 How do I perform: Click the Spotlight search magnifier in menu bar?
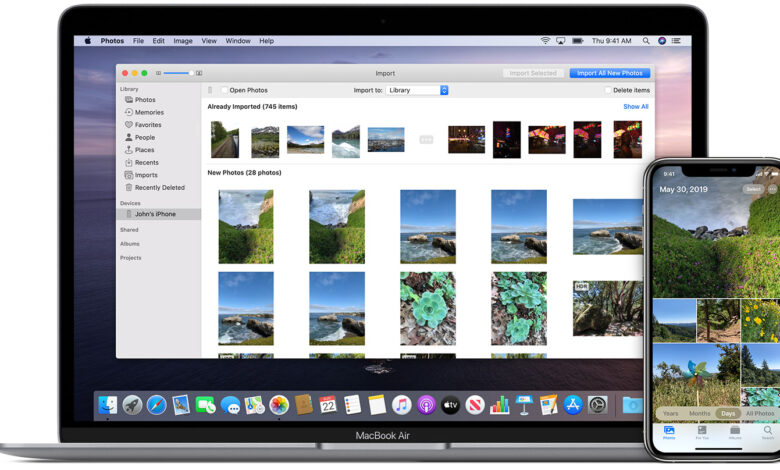646,41
